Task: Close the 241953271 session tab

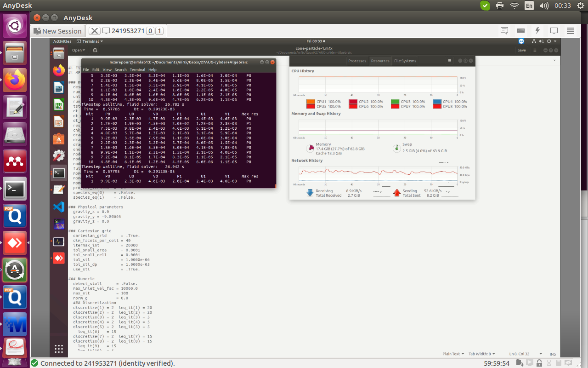Action: pos(94,31)
